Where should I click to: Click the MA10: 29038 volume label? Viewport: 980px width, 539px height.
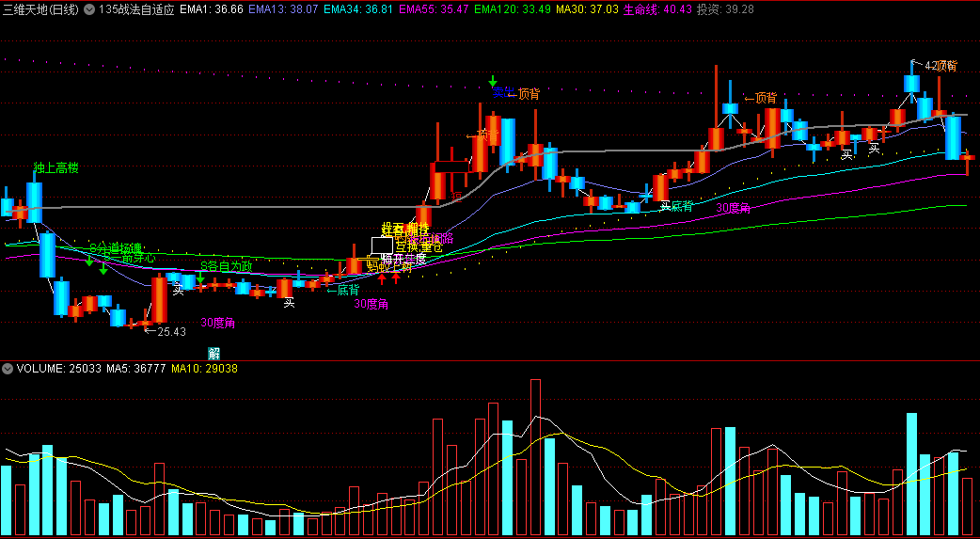pos(204,369)
